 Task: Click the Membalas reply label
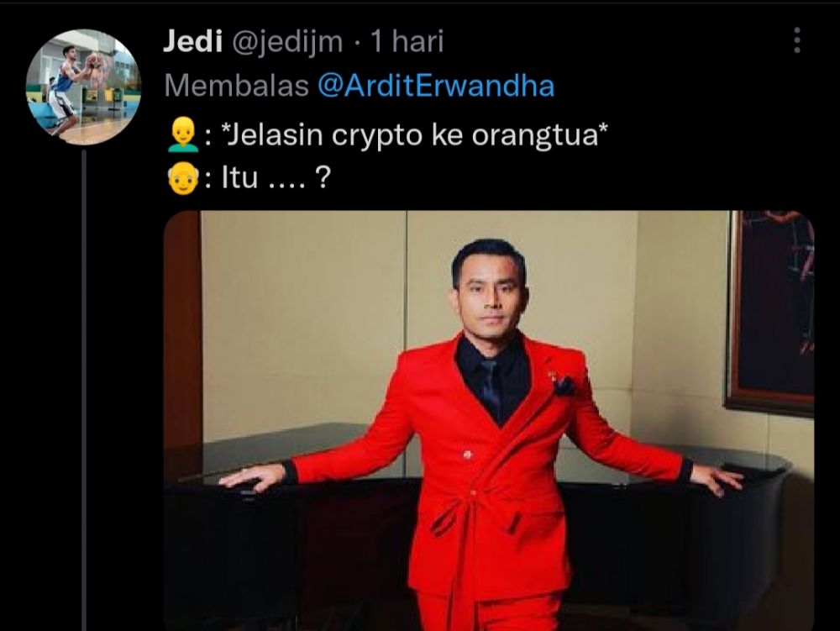(237, 86)
